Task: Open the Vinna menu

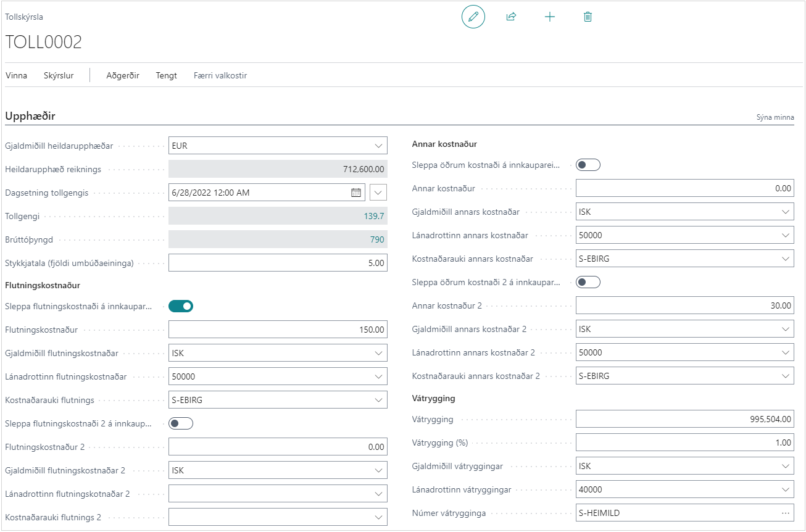Action: tap(16, 76)
